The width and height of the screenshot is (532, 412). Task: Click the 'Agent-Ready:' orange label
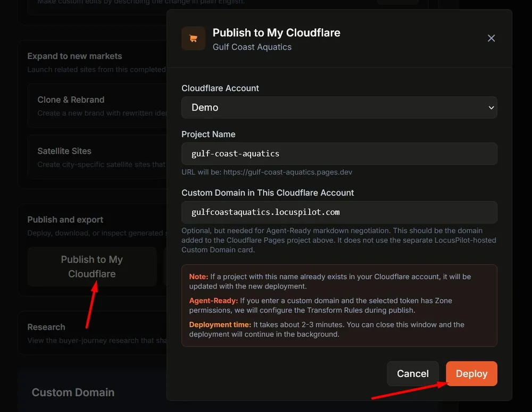213,301
